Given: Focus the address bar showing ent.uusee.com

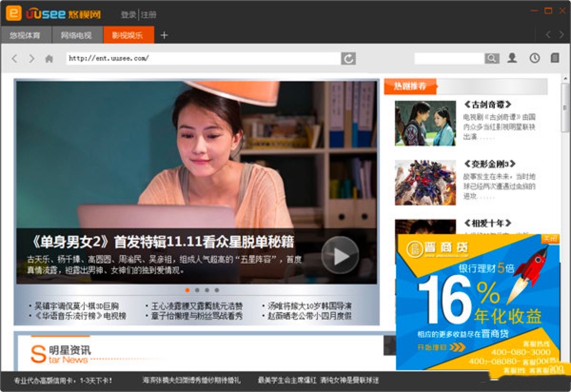Looking at the screenshot, I should 204,59.
